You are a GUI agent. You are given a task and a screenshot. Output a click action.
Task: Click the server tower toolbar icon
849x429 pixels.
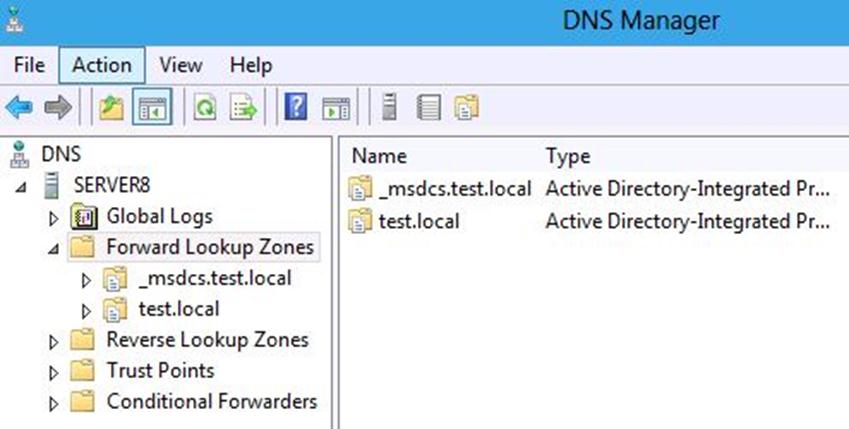pyautogui.click(x=389, y=106)
